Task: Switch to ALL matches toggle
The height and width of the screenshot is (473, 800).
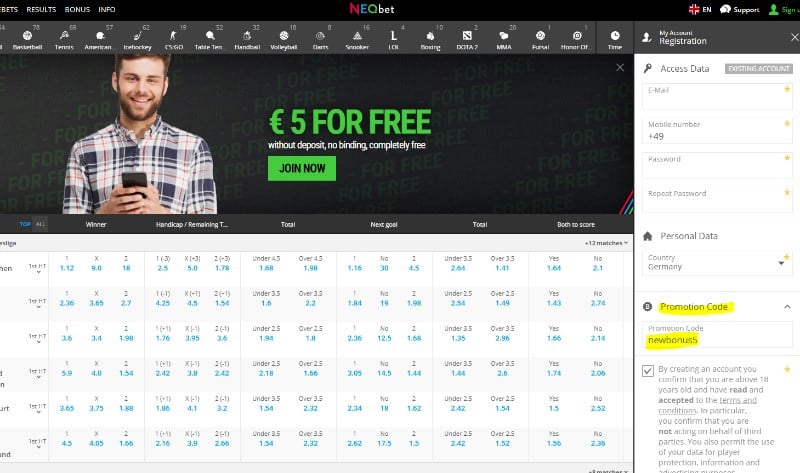Action: tap(41, 224)
